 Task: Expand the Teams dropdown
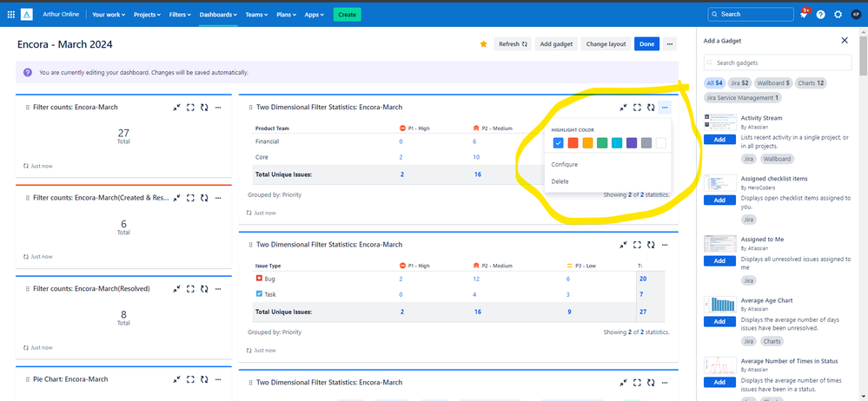pyautogui.click(x=257, y=15)
